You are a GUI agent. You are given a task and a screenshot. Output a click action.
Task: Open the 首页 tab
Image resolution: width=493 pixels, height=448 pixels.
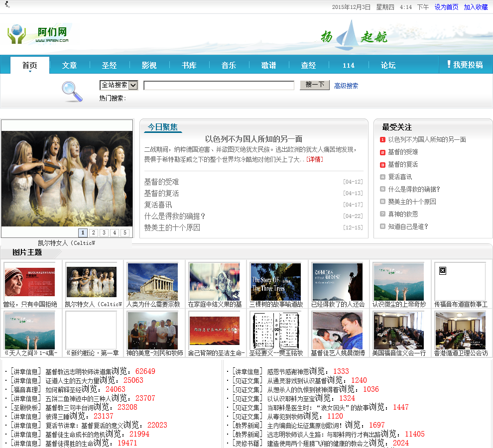click(x=30, y=65)
